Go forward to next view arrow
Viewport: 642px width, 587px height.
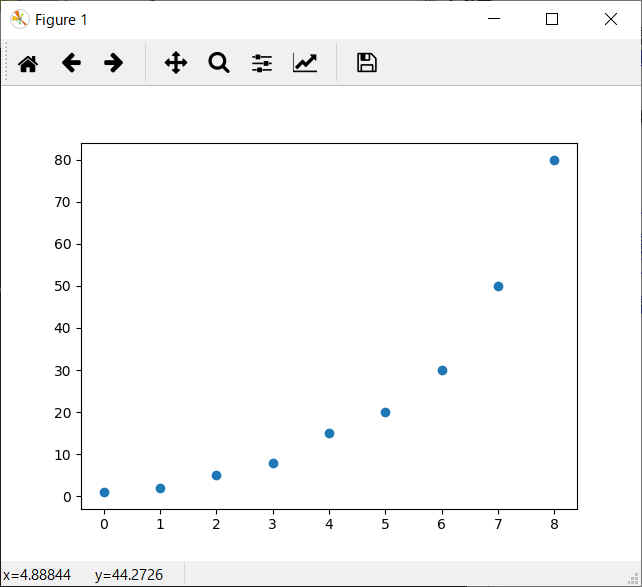pos(113,63)
